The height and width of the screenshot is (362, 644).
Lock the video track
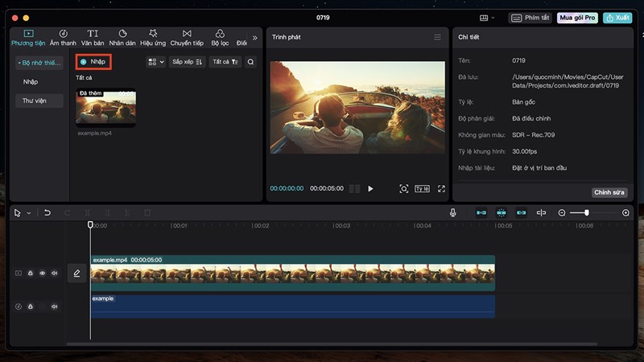point(31,273)
